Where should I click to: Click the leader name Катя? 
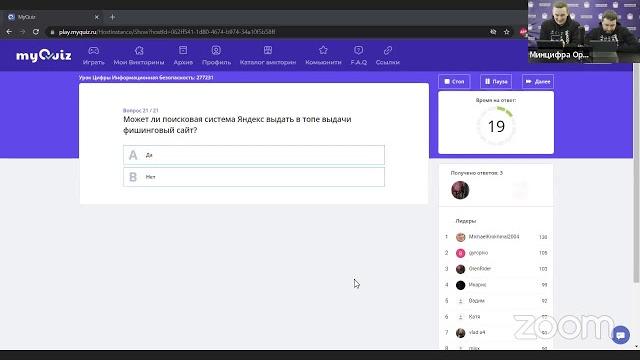tap(474, 317)
